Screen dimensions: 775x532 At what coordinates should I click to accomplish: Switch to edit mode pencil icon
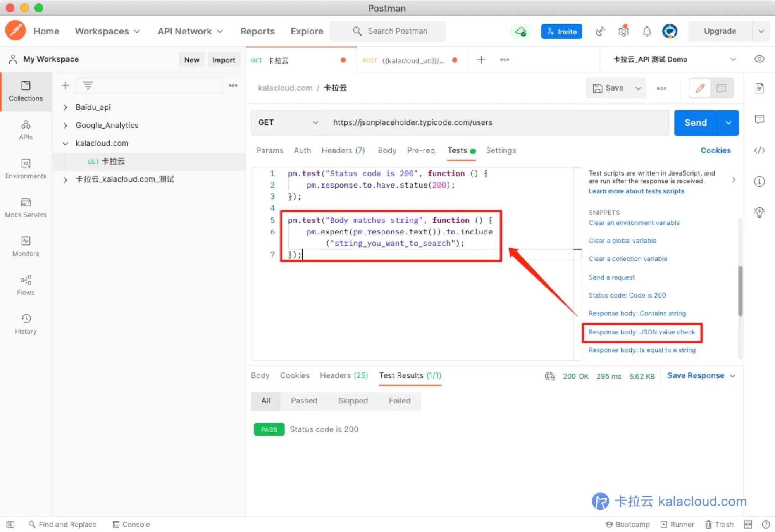tap(700, 88)
